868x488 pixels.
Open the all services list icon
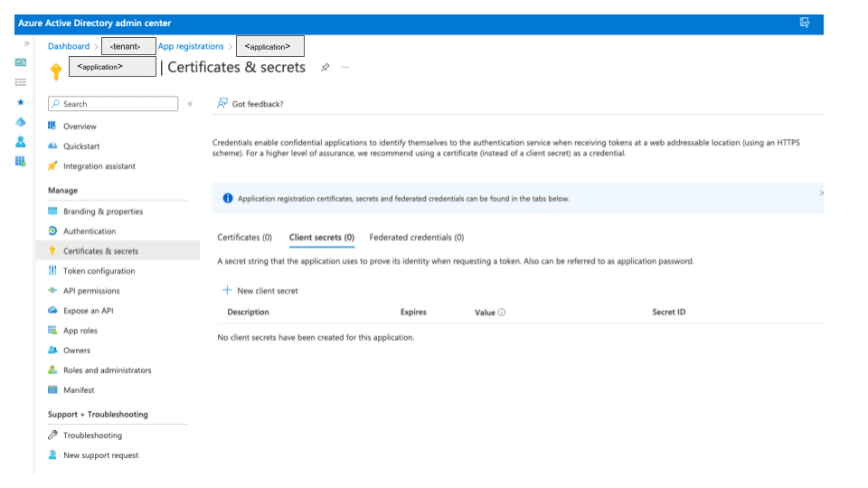point(21,82)
